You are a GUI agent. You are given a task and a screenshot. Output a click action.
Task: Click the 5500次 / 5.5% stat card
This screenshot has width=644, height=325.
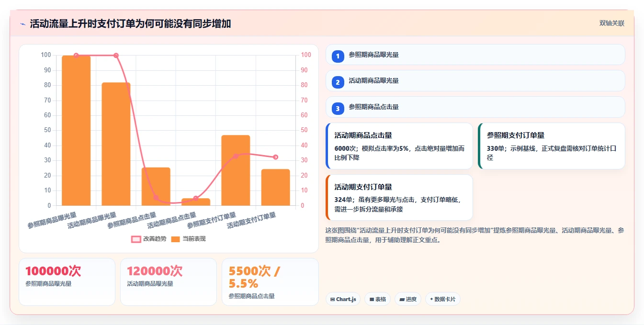(270, 282)
